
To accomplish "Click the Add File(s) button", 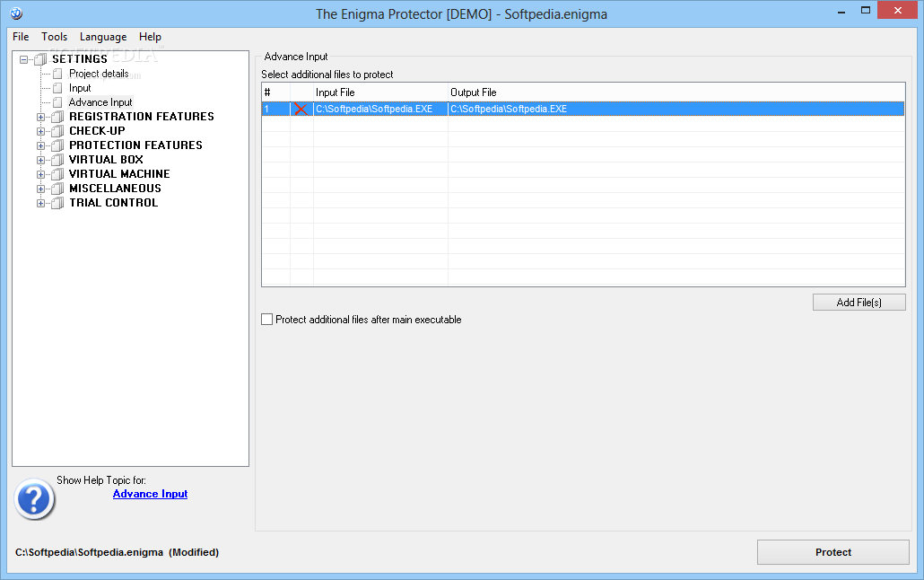I will (x=859, y=302).
